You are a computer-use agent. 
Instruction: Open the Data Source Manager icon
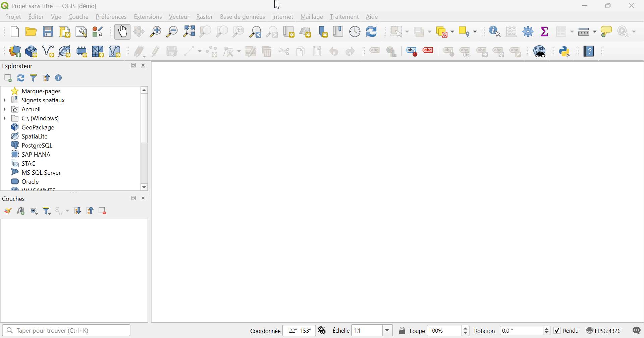pos(15,52)
